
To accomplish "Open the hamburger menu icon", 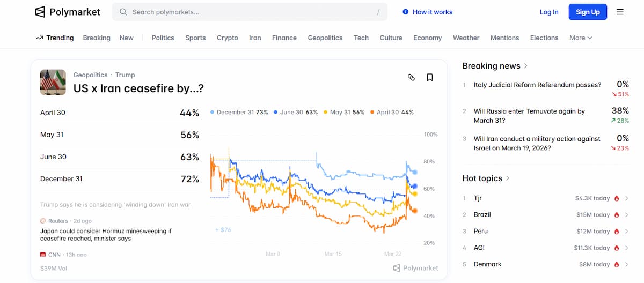I will pyautogui.click(x=620, y=12).
